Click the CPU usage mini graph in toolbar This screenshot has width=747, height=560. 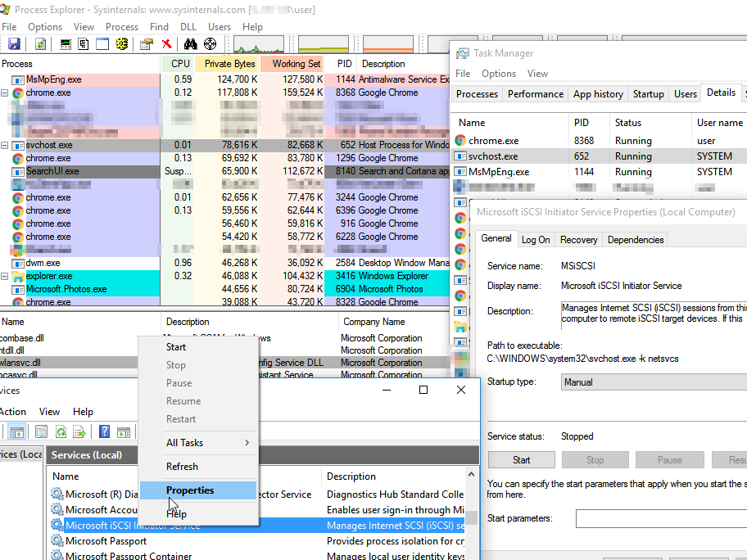[259, 44]
